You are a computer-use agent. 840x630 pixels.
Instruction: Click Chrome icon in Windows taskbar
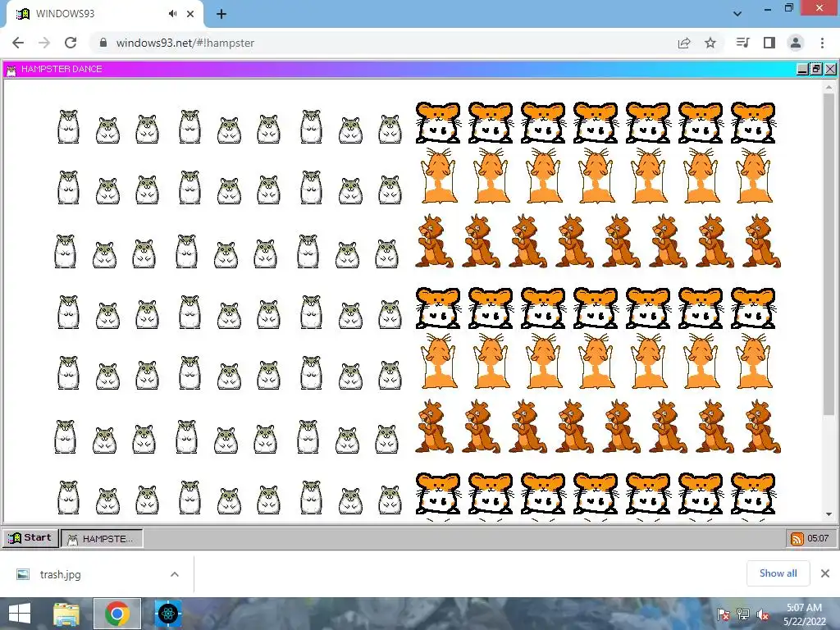(117, 614)
